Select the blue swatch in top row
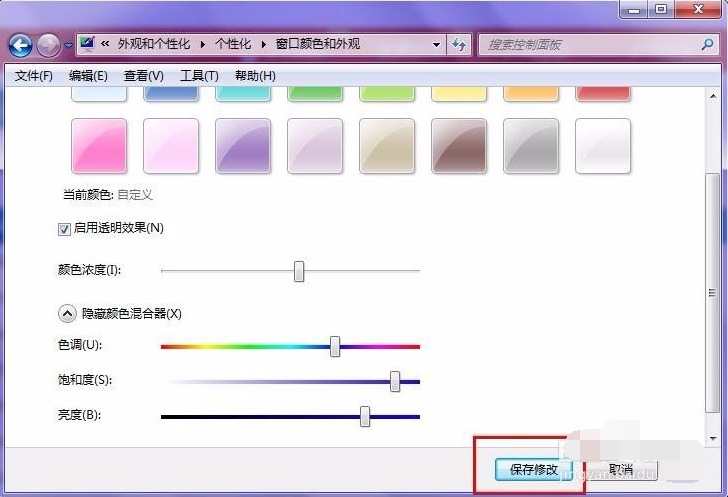Viewport: 728px width, 497px height. (x=171, y=94)
